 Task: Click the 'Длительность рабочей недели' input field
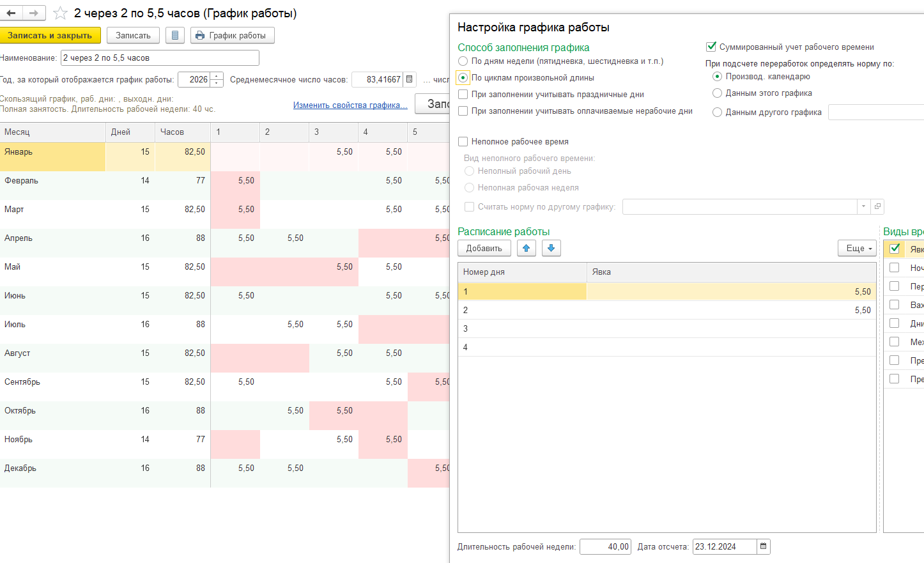(x=604, y=546)
